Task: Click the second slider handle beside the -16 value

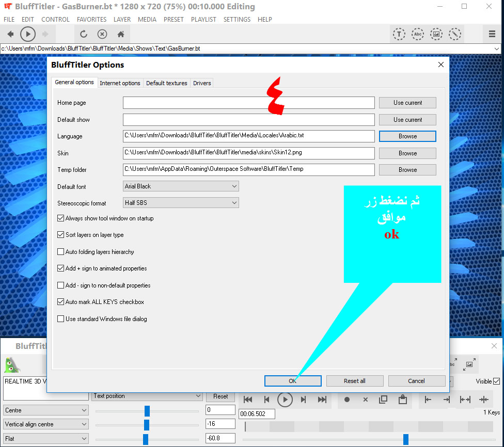Action: 147,425
